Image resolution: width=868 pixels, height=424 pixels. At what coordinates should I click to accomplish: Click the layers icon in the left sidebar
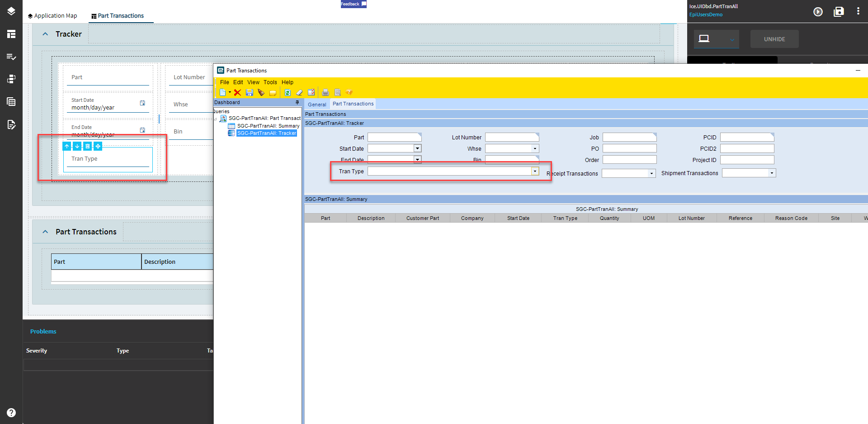click(x=11, y=11)
